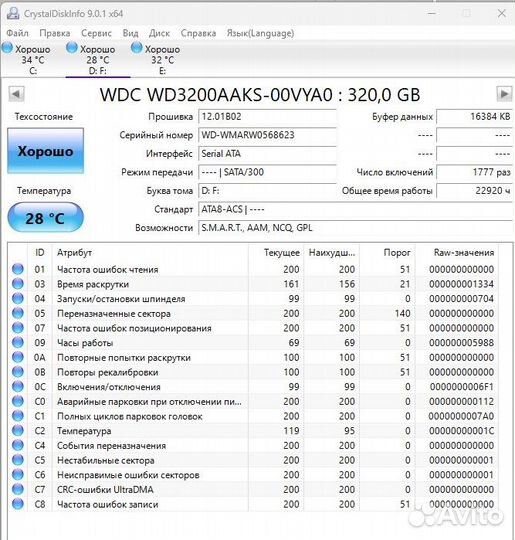This screenshot has height=540, width=515.
Task: Open the Язык(Language) menu
Action: coord(260,33)
